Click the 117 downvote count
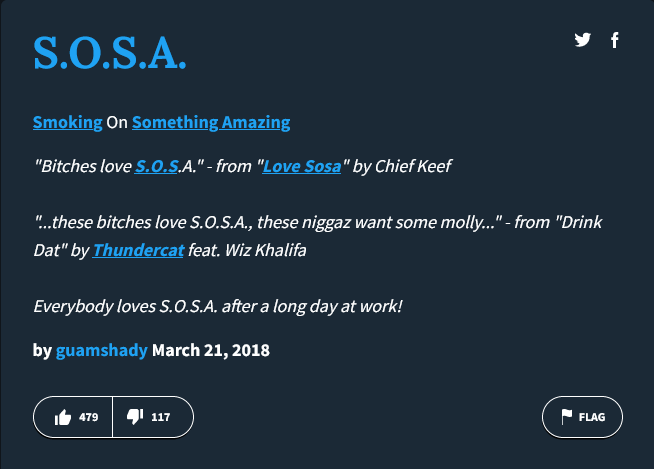The image size is (654, 469). 161,417
